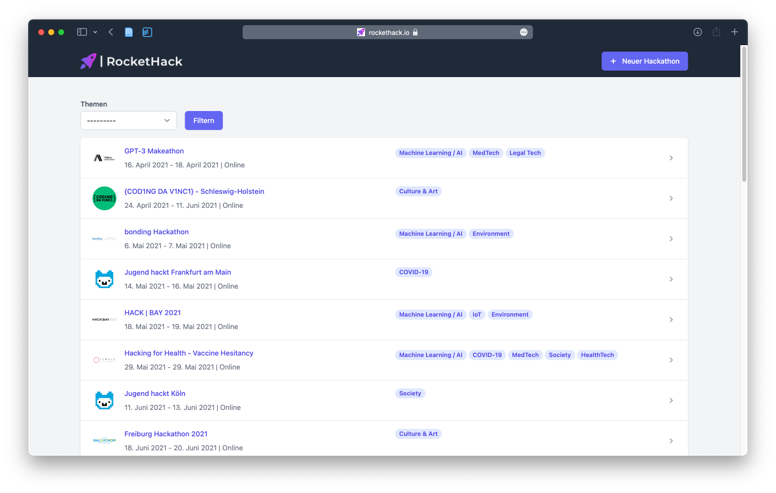Click the RocketHack site title text
Screen dimensions: 776x493
point(145,61)
